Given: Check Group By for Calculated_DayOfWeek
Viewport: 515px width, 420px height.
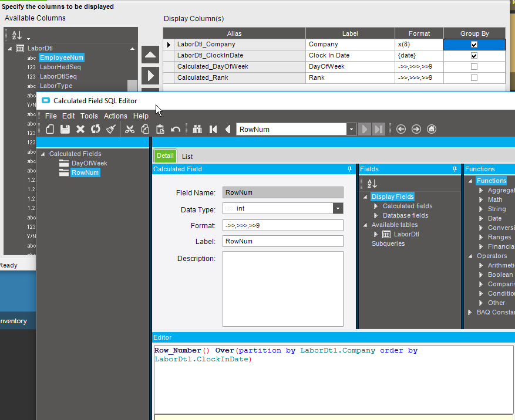Looking at the screenshot, I should (474, 67).
